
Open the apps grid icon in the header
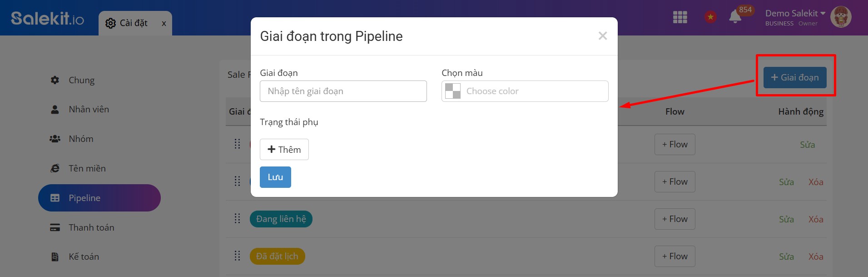680,17
